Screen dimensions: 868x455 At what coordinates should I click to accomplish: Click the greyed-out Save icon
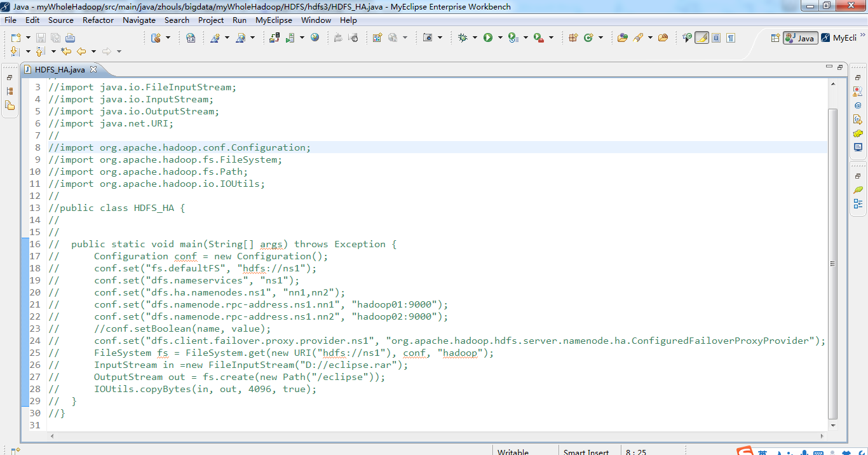(x=41, y=37)
